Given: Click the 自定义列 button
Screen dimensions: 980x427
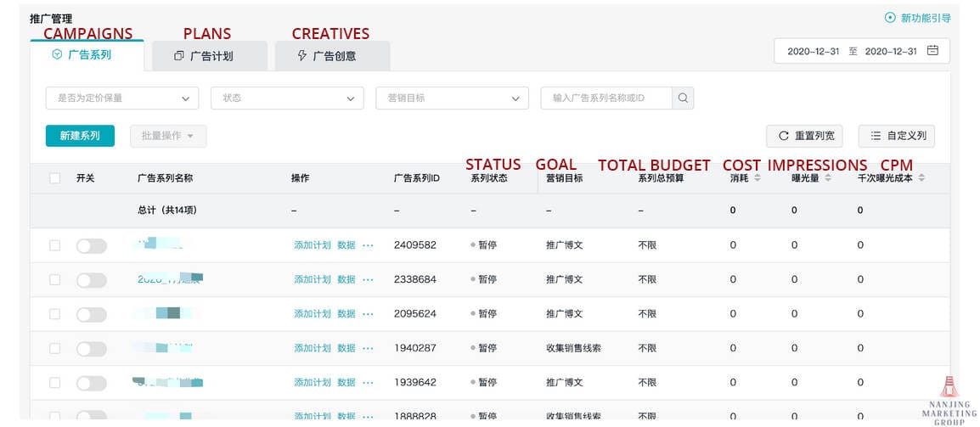Looking at the screenshot, I should [897, 136].
